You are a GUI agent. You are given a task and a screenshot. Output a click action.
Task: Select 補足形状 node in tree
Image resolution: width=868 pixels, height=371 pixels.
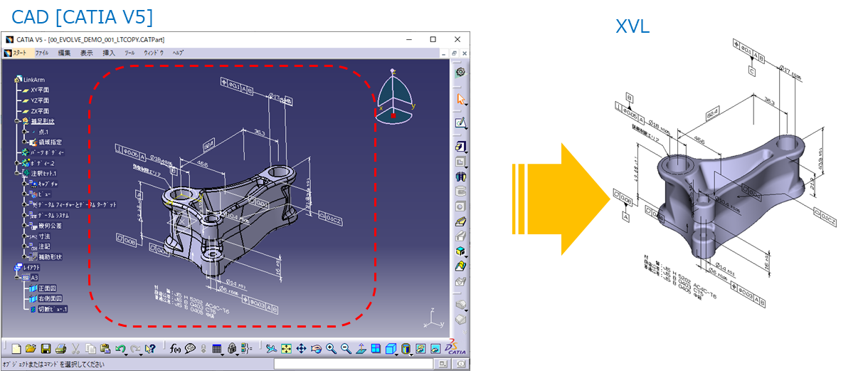coord(37,121)
